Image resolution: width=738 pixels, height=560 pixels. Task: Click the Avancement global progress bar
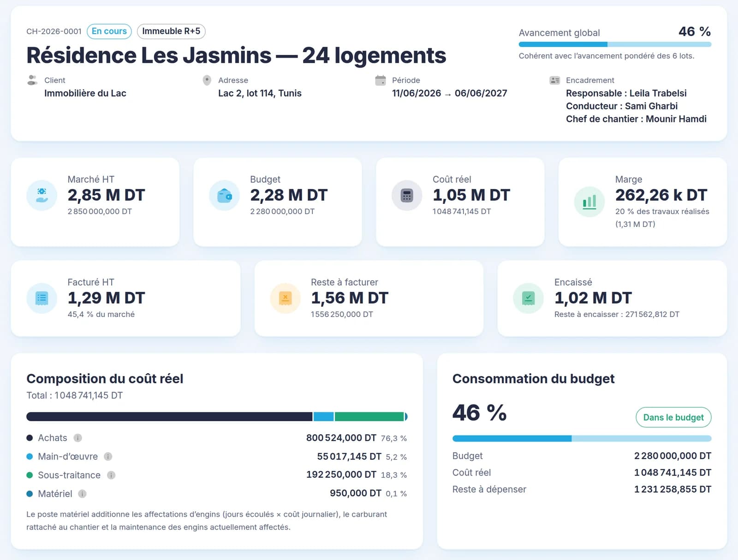coord(615,44)
